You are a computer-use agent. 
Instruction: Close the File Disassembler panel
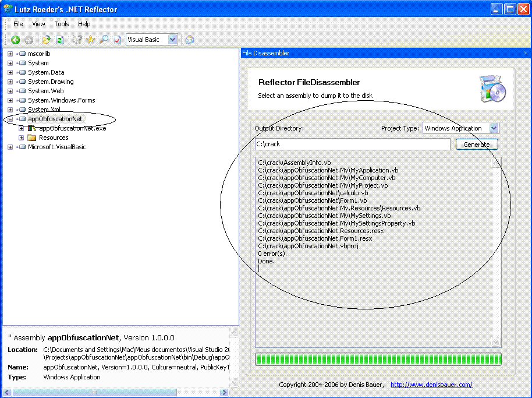pyautogui.click(x=526, y=53)
